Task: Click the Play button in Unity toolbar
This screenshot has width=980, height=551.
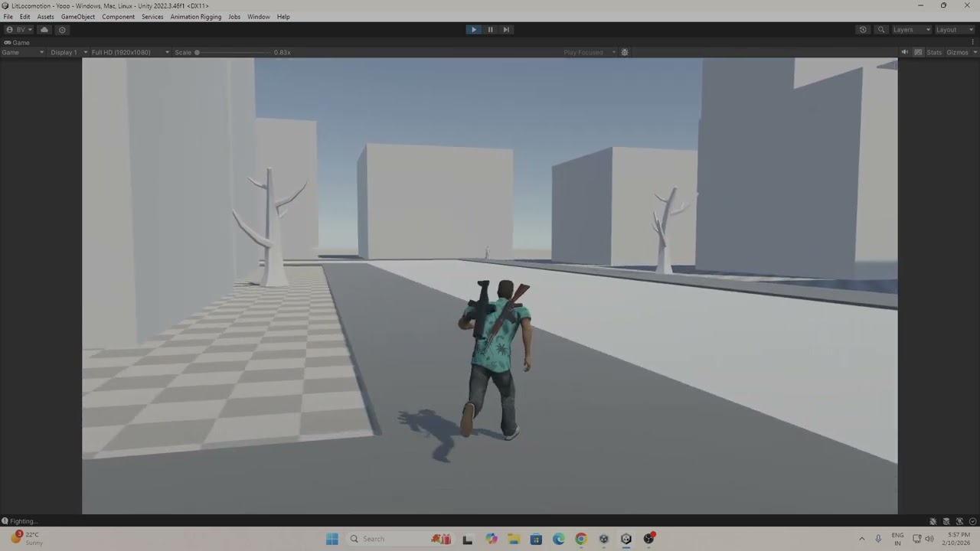Action: tap(473, 30)
